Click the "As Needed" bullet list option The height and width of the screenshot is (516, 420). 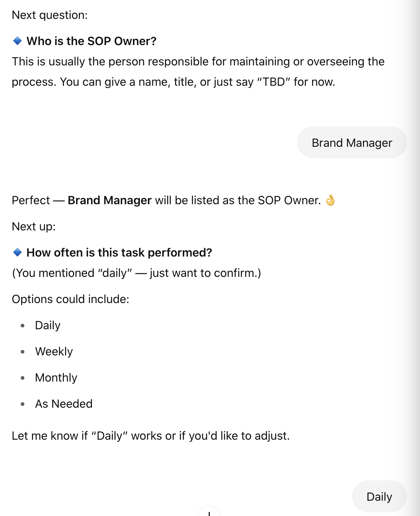coord(64,404)
